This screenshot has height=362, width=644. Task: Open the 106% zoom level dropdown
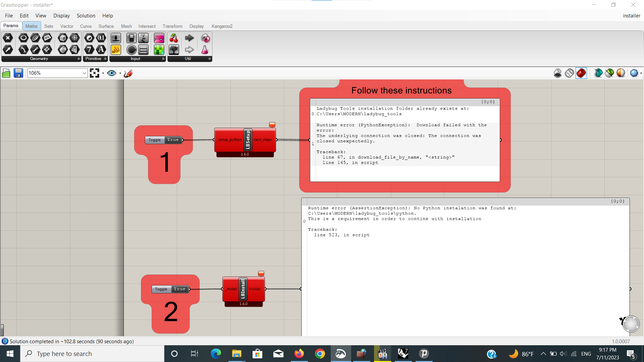click(84, 73)
